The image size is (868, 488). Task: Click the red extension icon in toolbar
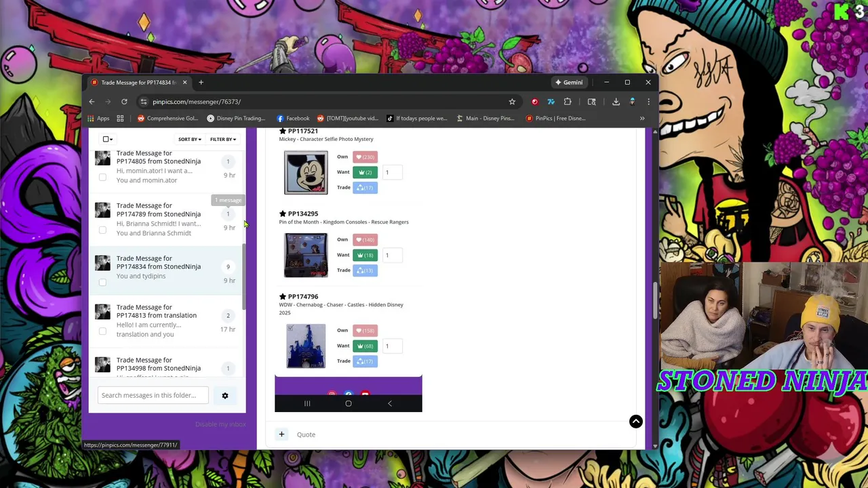click(x=535, y=102)
